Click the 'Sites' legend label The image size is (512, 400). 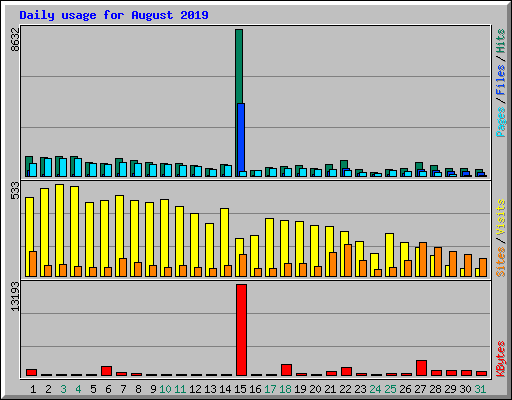click(500, 262)
